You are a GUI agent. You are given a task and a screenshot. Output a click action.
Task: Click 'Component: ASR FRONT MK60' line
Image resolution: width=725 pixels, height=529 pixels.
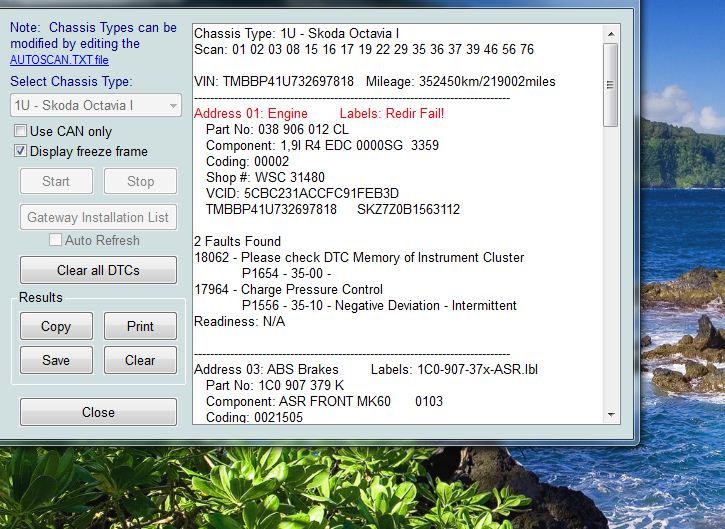(324, 401)
